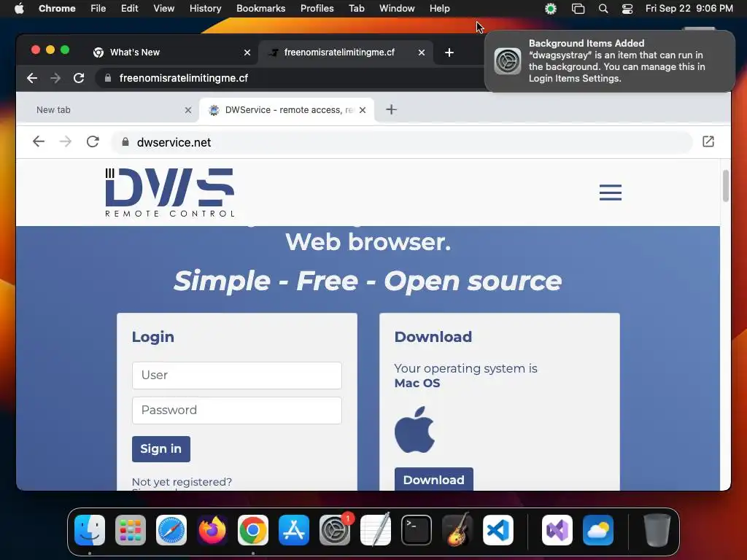Launch Safari from the dock

pyautogui.click(x=171, y=530)
